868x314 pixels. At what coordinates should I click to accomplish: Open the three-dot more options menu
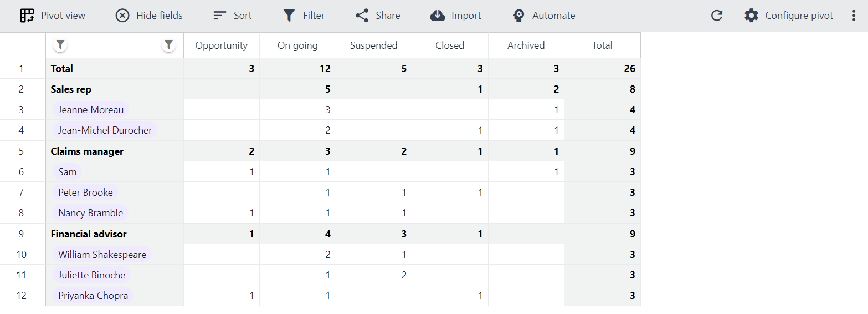coord(854,16)
